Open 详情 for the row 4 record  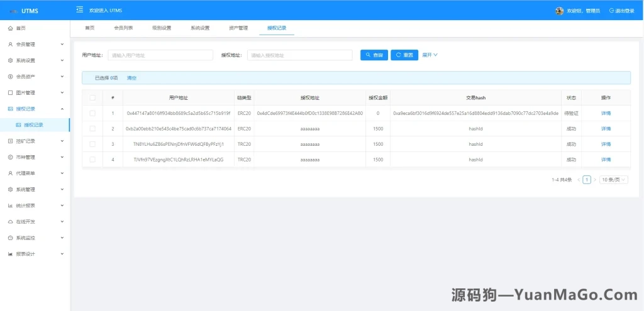tap(606, 160)
